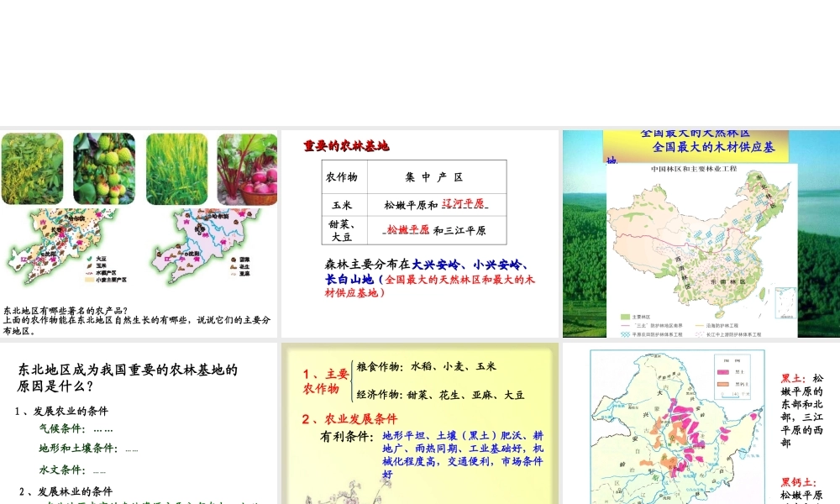Click the apple fruit photo
Screen dimensions: 840x504
point(104,169)
